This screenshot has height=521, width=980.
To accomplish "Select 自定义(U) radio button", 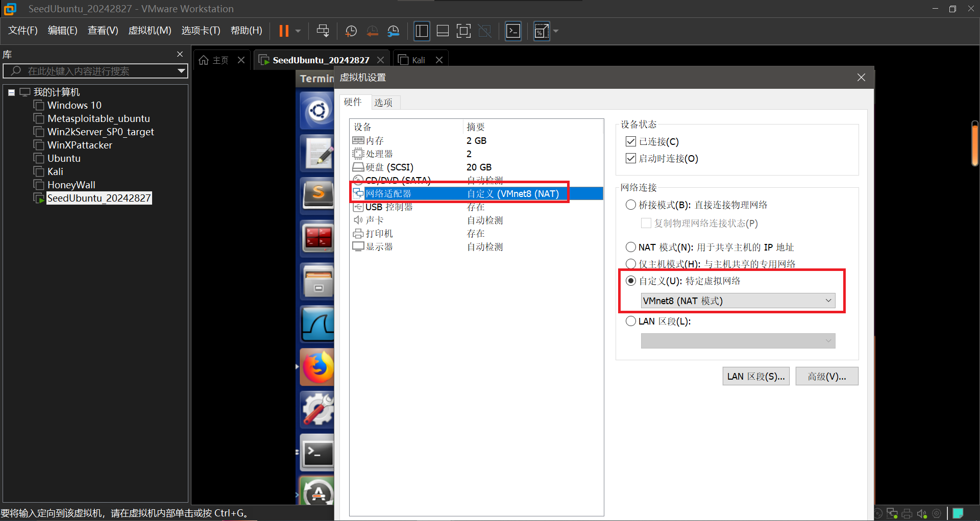I will coord(631,281).
